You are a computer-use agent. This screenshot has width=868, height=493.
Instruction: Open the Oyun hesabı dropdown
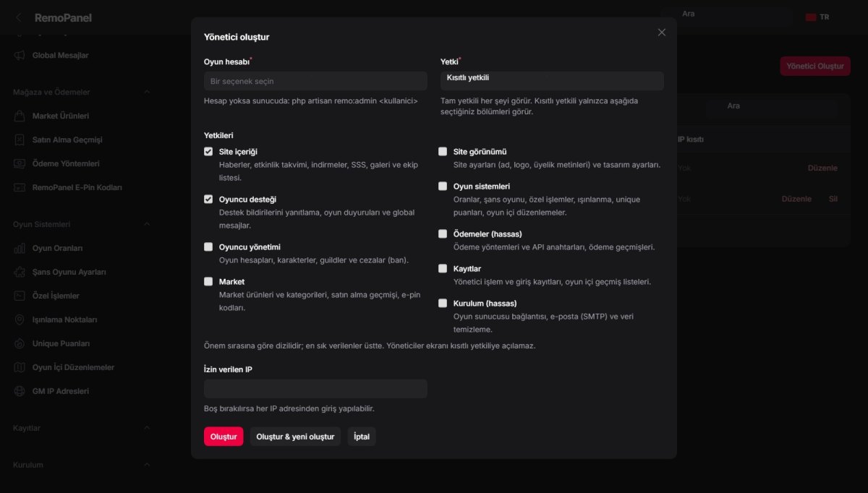(315, 81)
